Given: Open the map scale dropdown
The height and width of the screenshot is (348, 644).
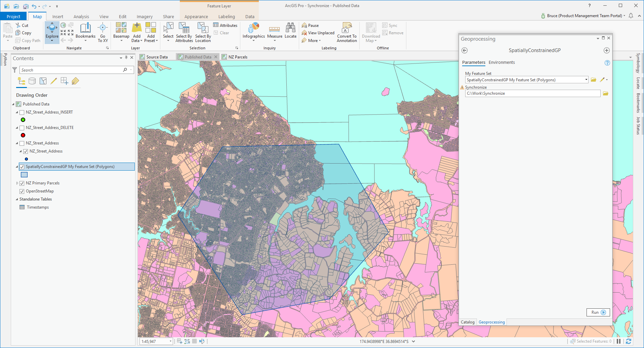Looking at the screenshot, I should pos(170,342).
